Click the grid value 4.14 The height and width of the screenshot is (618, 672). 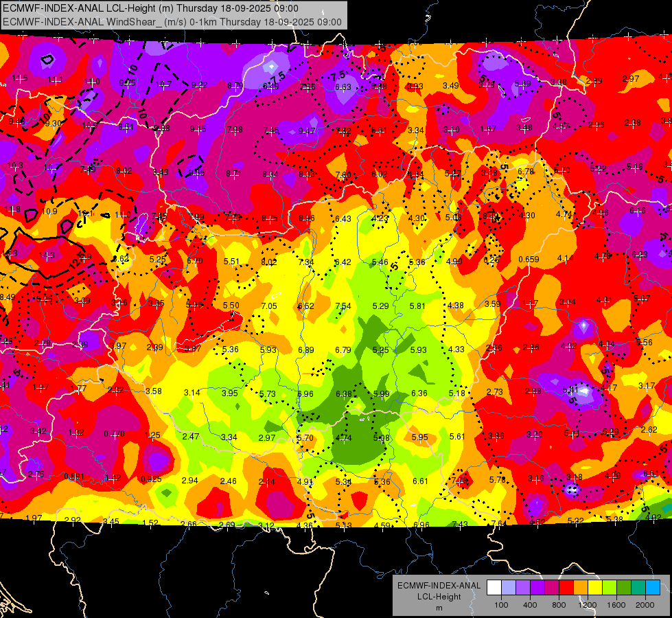566,258
